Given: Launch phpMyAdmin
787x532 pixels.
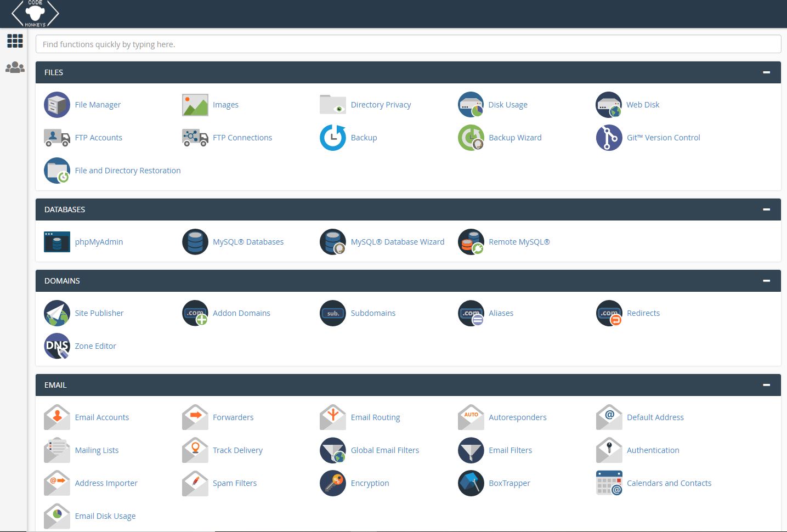Looking at the screenshot, I should coord(99,241).
